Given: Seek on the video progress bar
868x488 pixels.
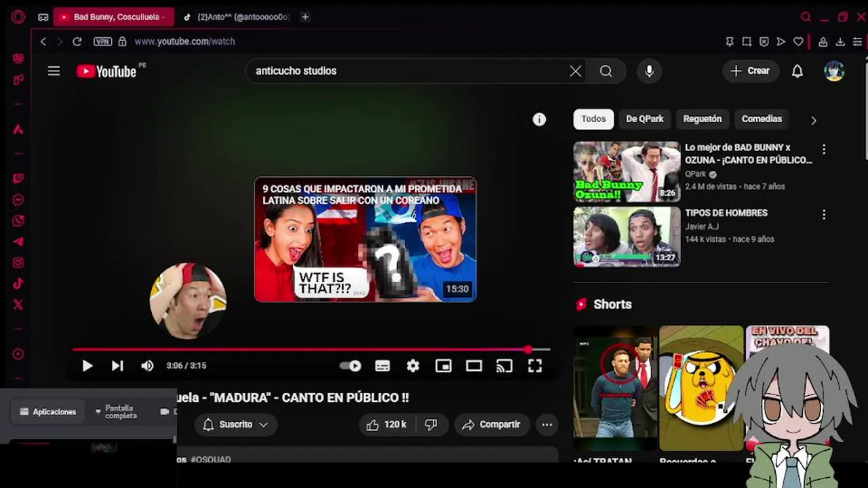Looking at the screenshot, I should click(x=311, y=350).
